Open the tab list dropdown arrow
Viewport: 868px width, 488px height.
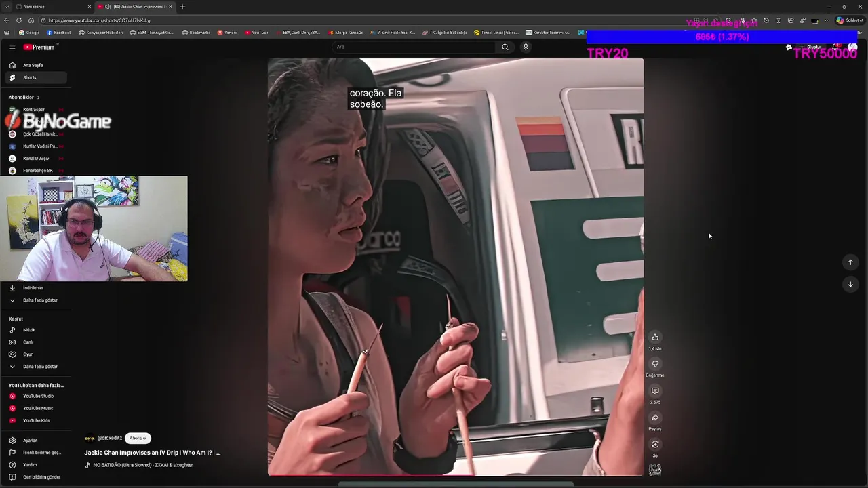tap(6, 7)
